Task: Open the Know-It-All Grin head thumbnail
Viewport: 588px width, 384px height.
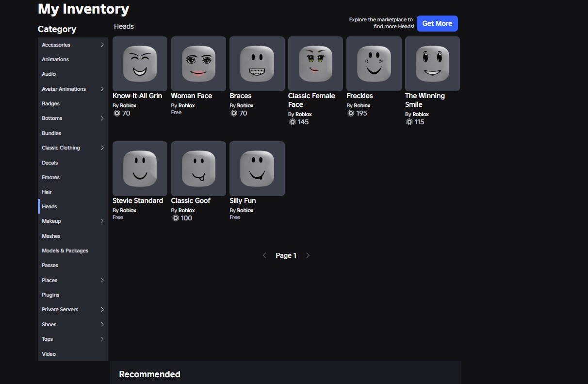Action: click(x=140, y=64)
